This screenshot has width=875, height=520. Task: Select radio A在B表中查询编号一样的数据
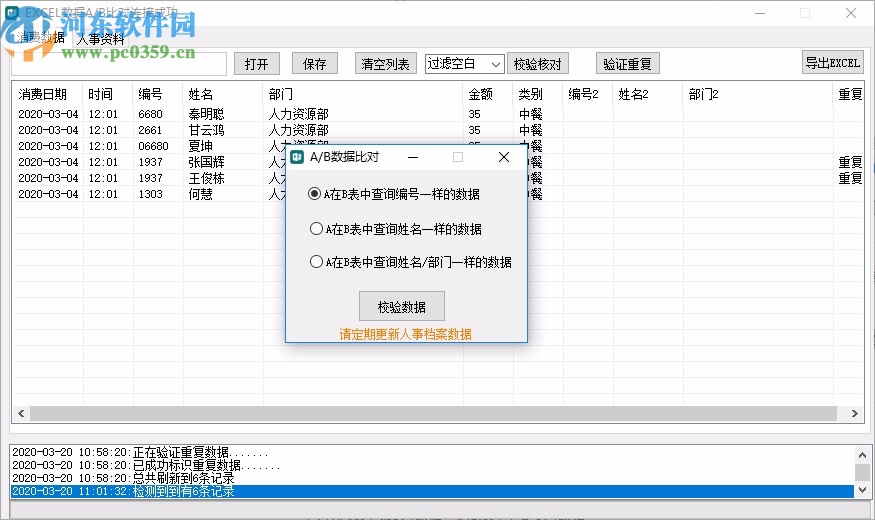coord(393,194)
